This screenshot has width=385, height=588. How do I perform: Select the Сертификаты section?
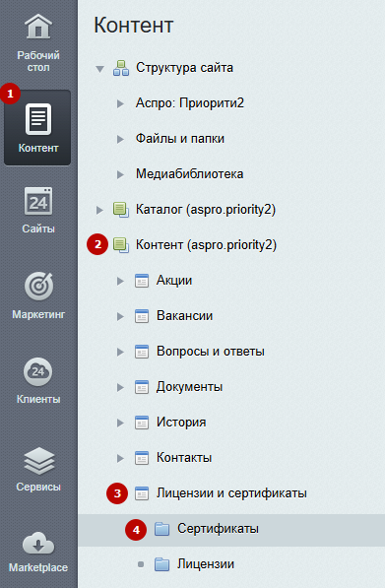click(x=218, y=529)
